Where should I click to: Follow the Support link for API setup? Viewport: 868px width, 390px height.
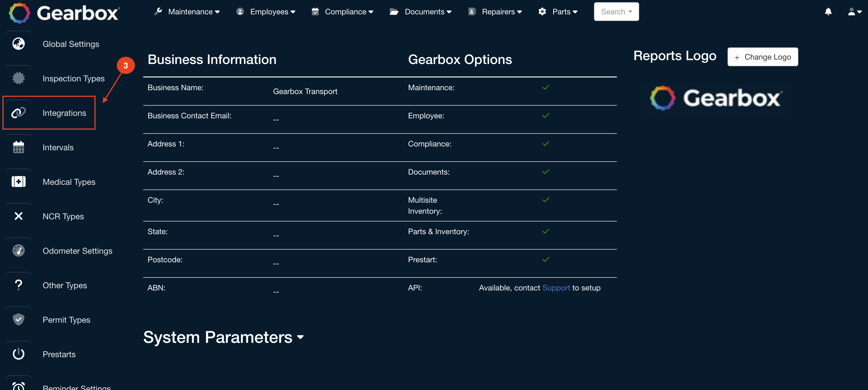click(x=556, y=288)
